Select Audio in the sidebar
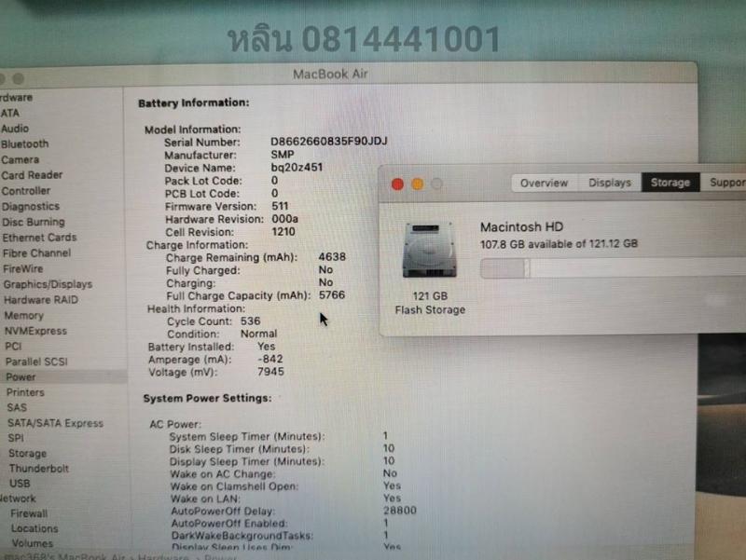Viewport: 746px width, 560px height. point(15,129)
